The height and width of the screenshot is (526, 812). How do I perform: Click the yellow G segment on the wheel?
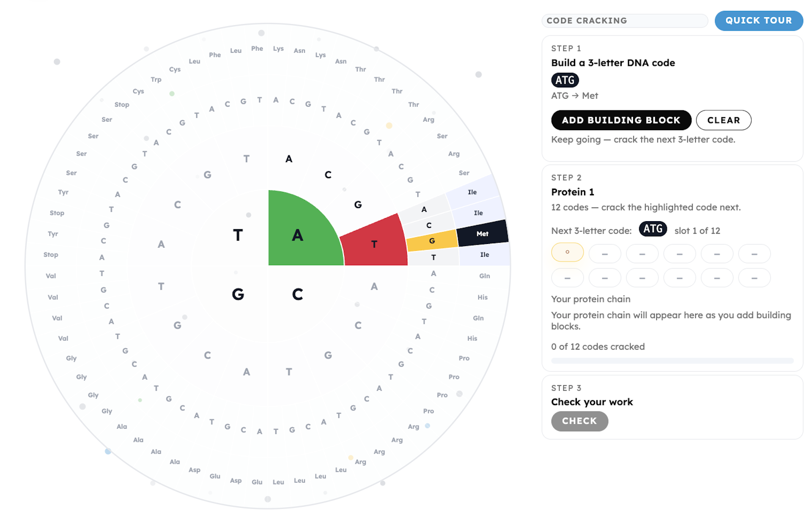(x=431, y=241)
